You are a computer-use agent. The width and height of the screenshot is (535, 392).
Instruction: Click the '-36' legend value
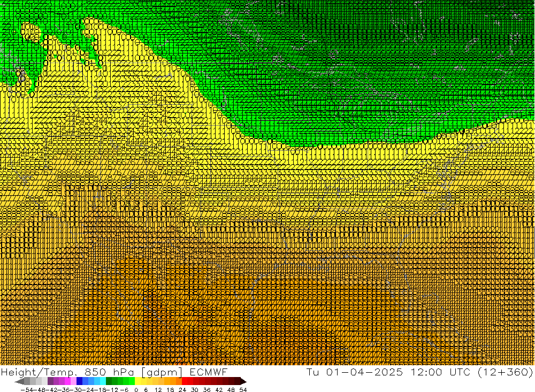[64, 390]
